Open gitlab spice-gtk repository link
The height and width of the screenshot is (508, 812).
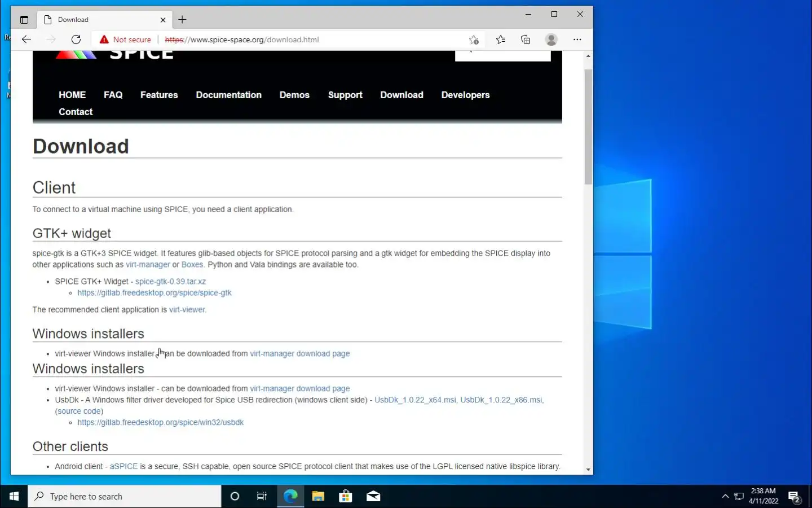pos(155,293)
